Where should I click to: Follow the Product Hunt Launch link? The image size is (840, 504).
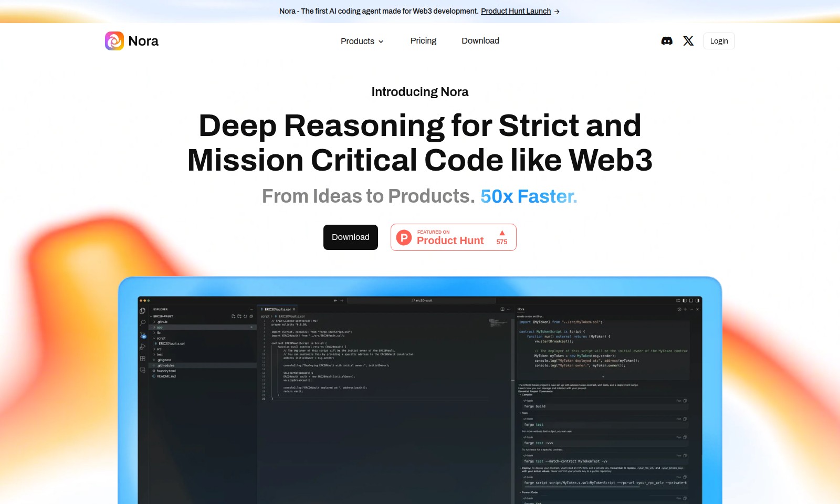click(516, 11)
